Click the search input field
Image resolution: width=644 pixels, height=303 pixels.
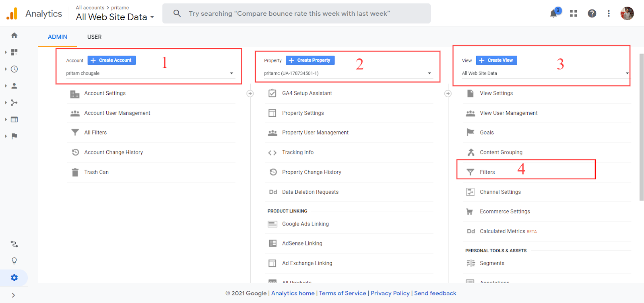pos(296,13)
